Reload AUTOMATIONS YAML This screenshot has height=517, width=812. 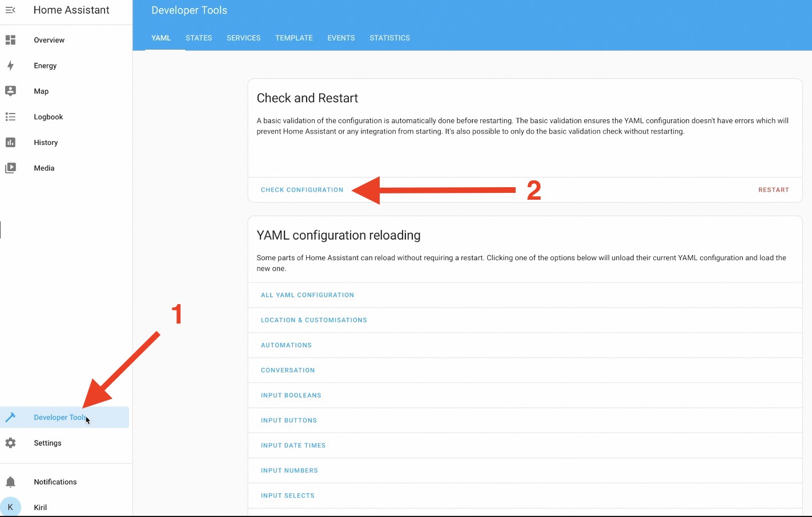pyautogui.click(x=286, y=345)
